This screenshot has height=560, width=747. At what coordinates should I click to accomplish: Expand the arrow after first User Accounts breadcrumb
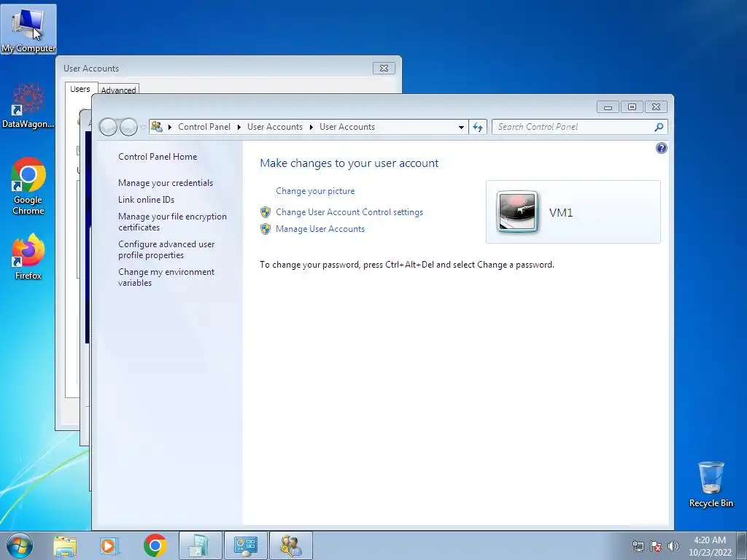tap(311, 127)
